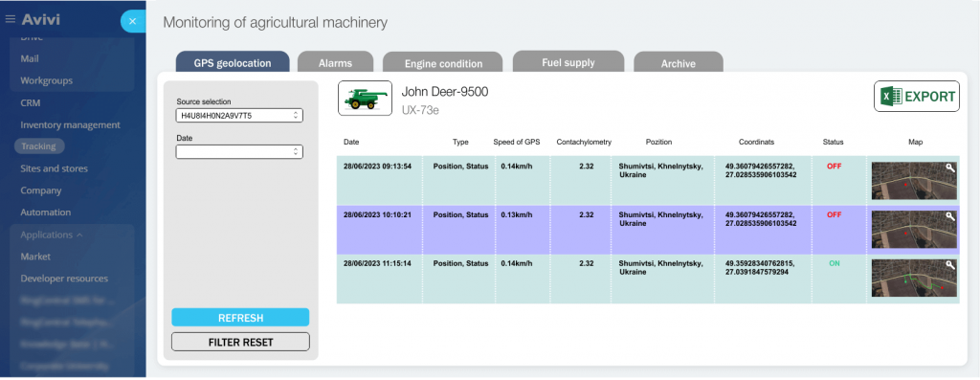Open the Source selection dropdown
The width and height of the screenshot is (980, 380).
pos(239,116)
